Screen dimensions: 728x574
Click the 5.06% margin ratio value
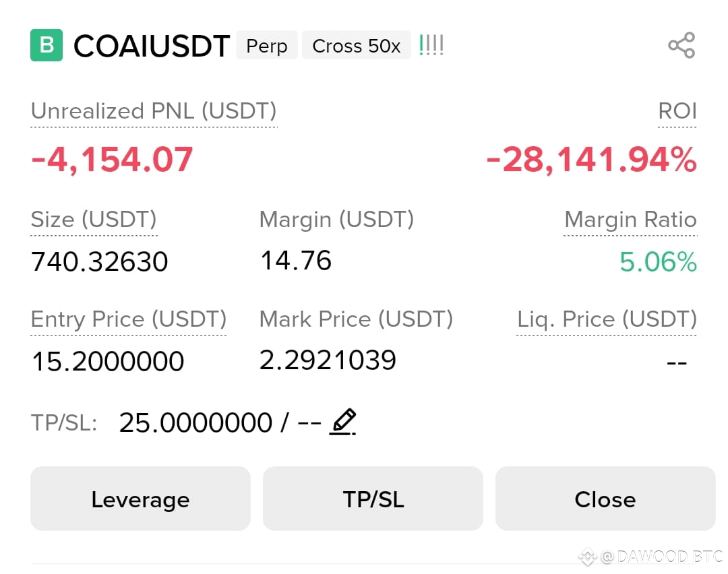click(x=659, y=261)
